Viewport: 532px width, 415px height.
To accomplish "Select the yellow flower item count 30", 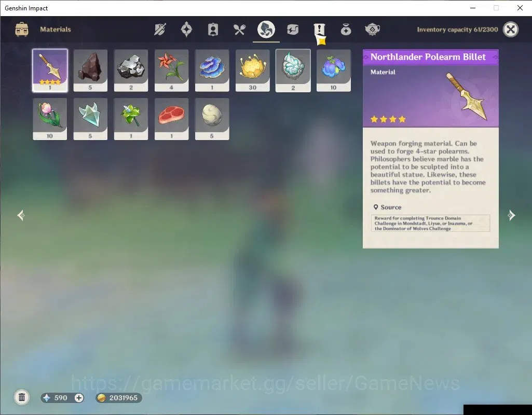I will click(252, 71).
